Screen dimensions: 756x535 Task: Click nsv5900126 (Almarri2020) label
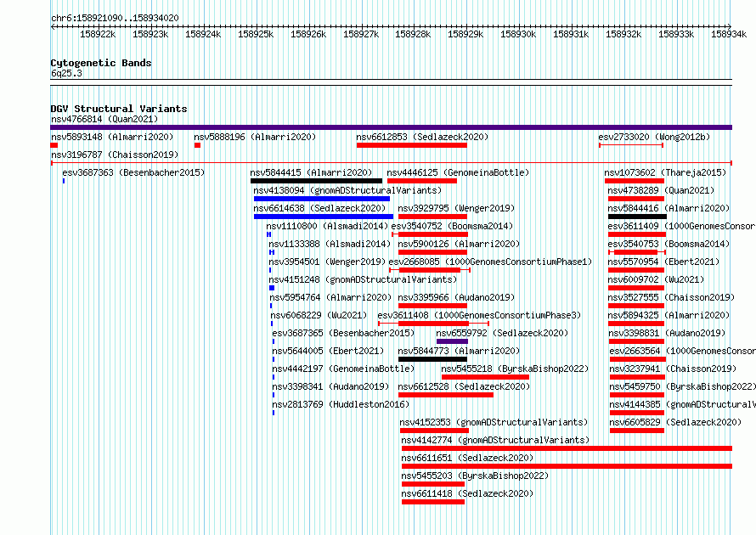tap(459, 244)
